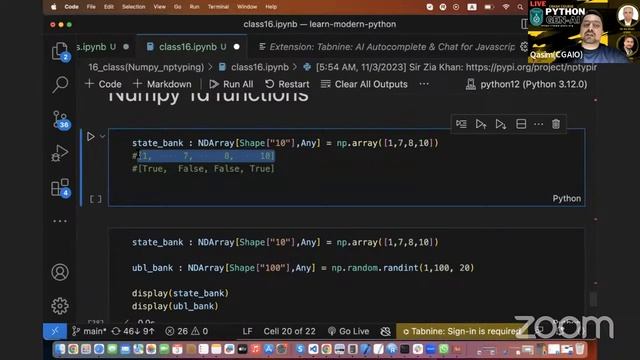Image resolution: width=640 pixels, height=360 pixels.
Task: Open the Terminal menu
Action: point(218,7)
